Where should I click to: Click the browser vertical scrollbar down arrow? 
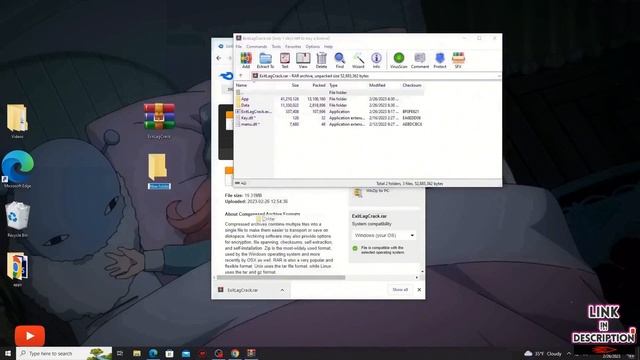coord(422,271)
